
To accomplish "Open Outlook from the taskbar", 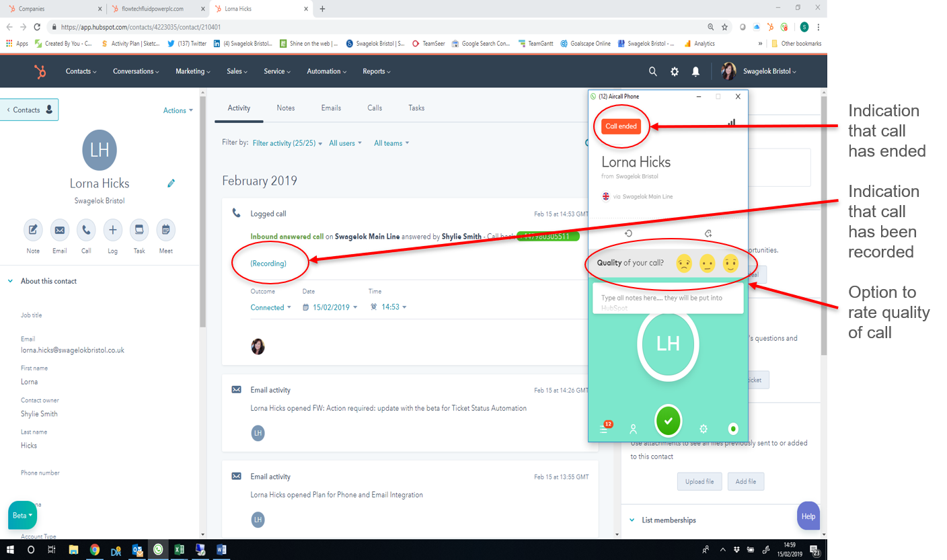I will tap(137, 550).
